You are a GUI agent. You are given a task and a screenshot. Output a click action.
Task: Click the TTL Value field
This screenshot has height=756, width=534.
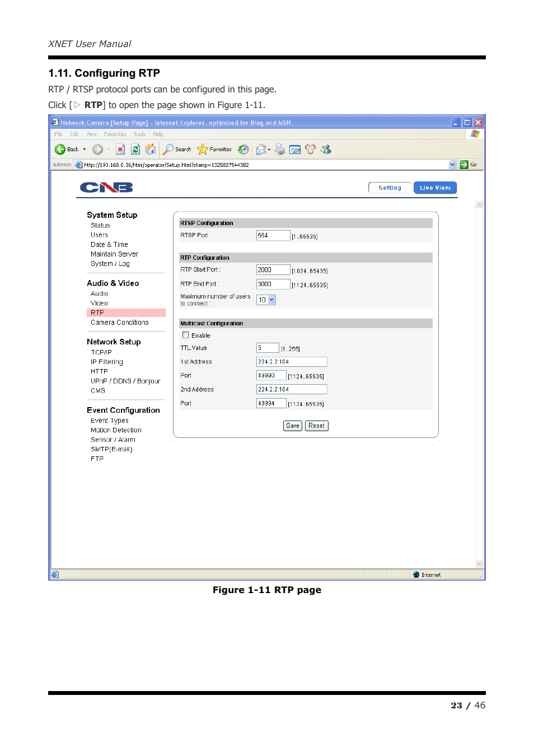(268, 348)
